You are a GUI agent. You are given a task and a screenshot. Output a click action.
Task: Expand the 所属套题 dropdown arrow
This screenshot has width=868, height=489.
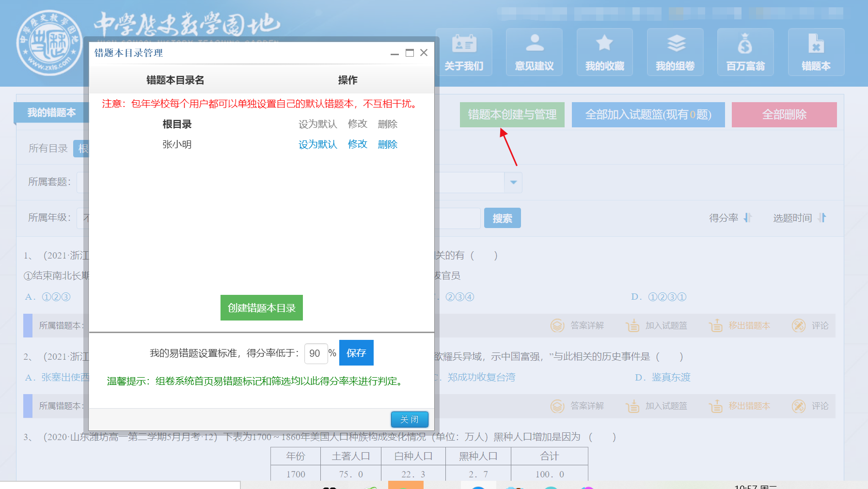click(x=513, y=183)
